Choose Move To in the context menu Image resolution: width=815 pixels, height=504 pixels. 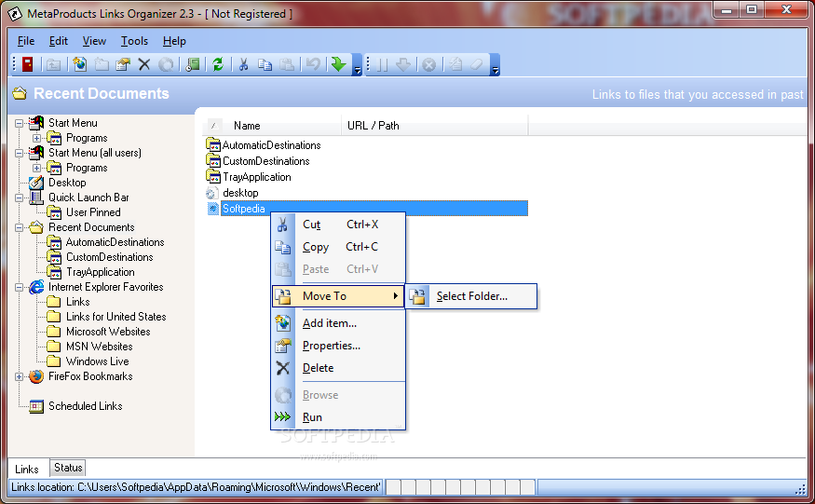pyautogui.click(x=338, y=296)
